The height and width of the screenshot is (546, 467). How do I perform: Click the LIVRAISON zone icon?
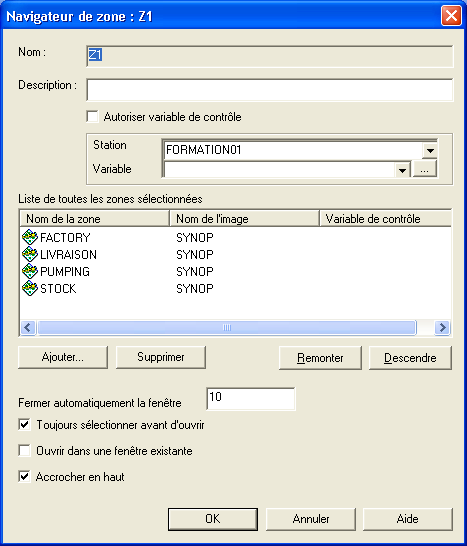(x=30, y=255)
